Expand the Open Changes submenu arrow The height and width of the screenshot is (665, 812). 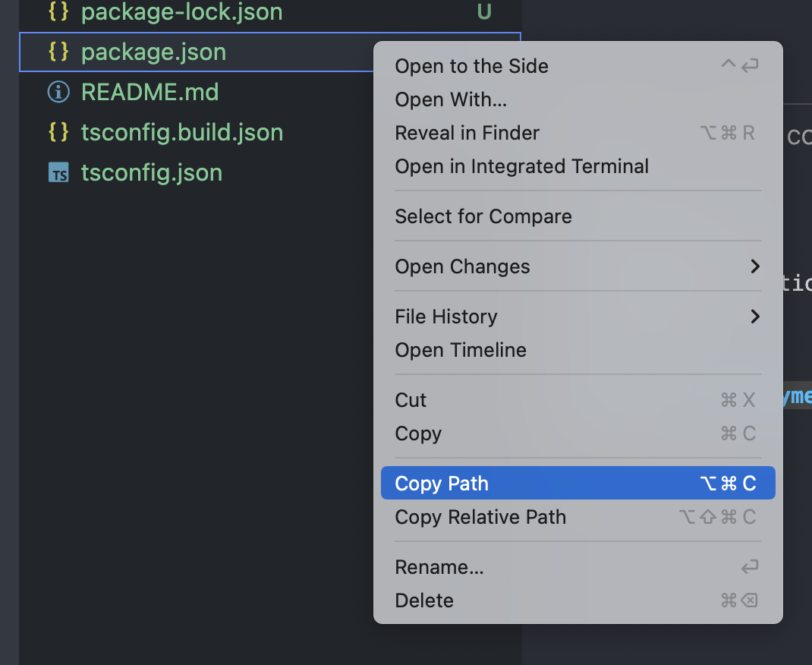[754, 266]
